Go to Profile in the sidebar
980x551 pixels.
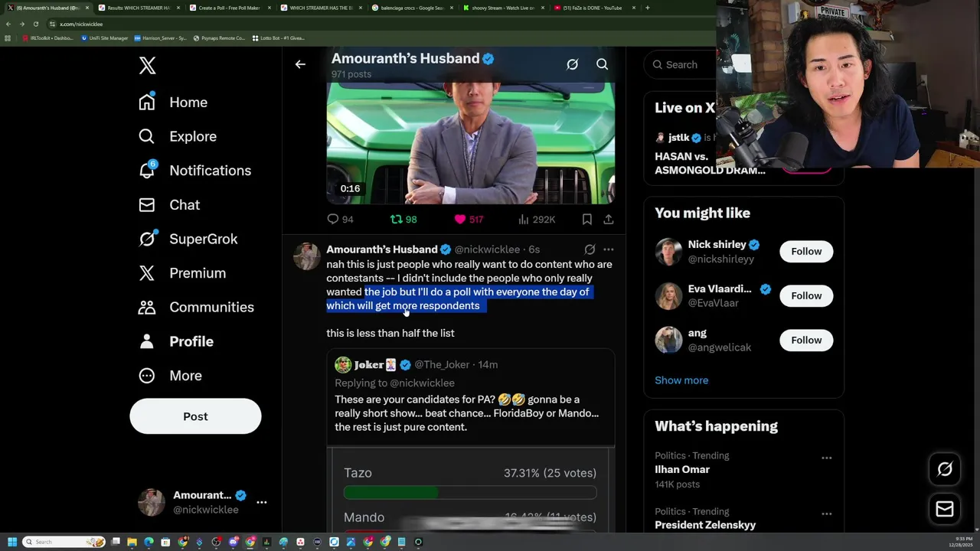point(176,341)
